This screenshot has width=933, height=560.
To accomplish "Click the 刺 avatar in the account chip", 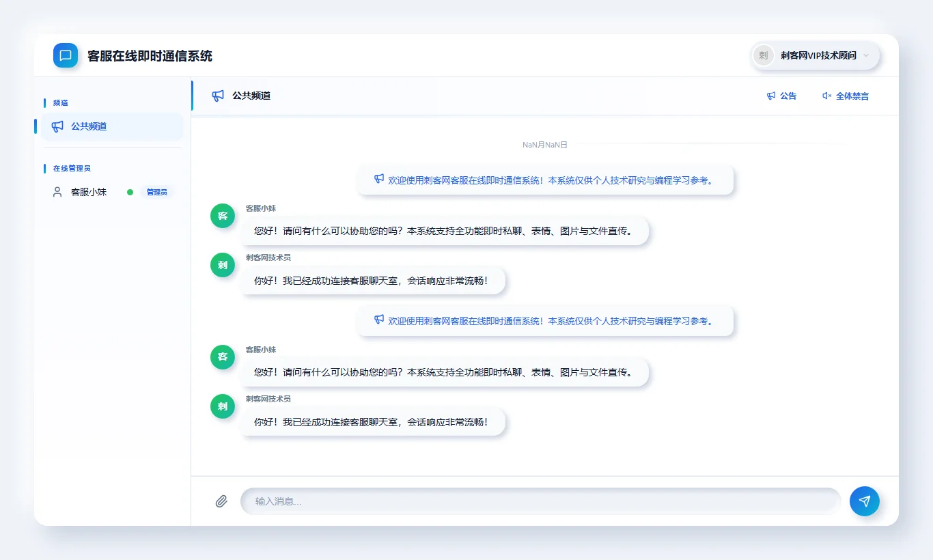I will click(x=764, y=55).
